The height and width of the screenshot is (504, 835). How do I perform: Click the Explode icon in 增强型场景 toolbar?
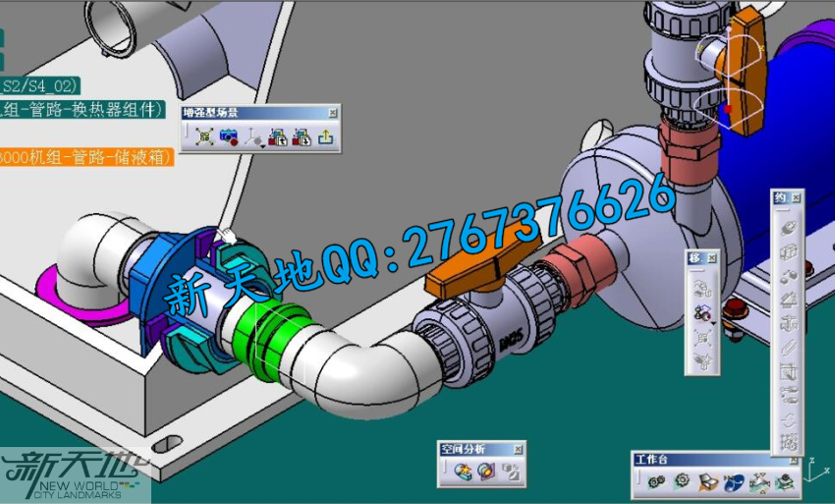(x=204, y=137)
